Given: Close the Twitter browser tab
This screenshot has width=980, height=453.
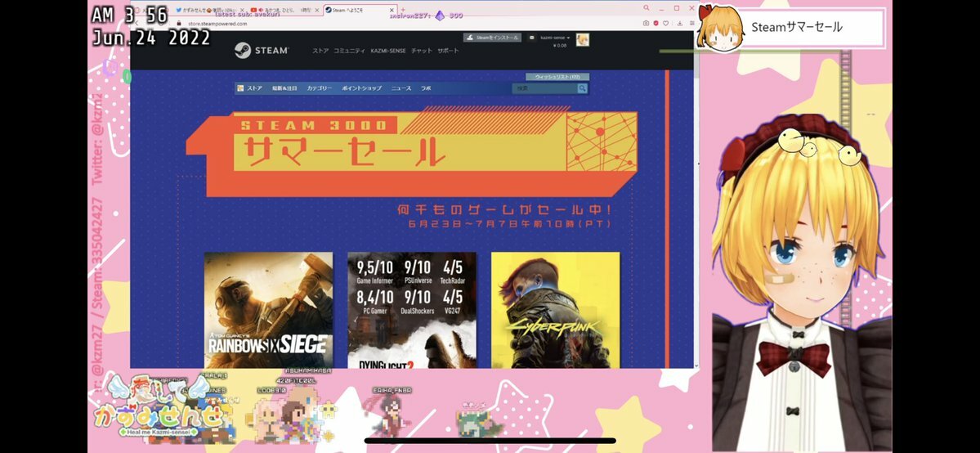Looking at the screenshot, I should pyautogui.click(x=243, y=11).
